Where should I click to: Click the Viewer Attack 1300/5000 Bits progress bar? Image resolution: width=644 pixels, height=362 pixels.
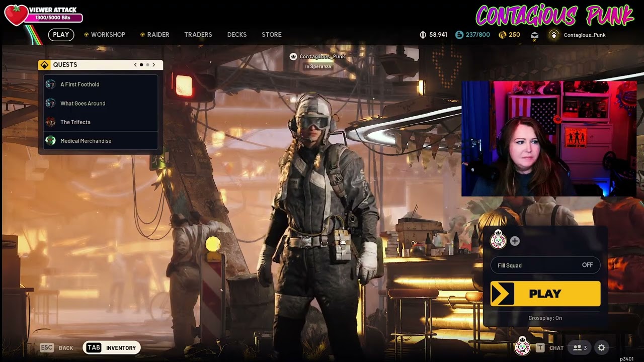click(x=52, y=18)
